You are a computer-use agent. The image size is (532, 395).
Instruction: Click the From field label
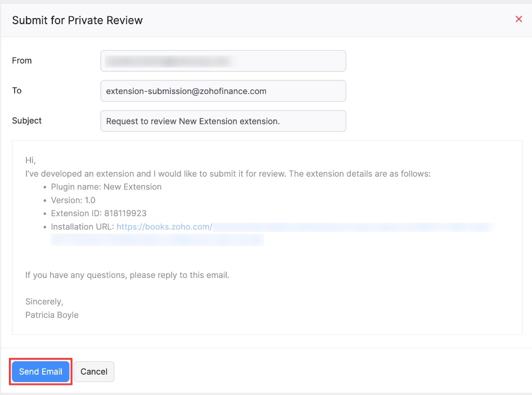[x=22, y=61]
